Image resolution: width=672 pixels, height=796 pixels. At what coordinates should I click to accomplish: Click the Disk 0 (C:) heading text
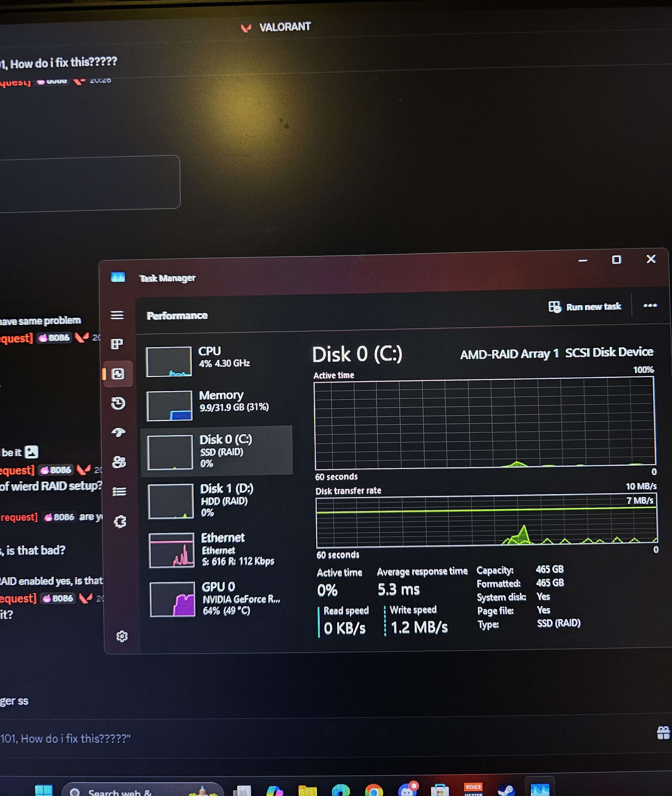pos(357,355)
